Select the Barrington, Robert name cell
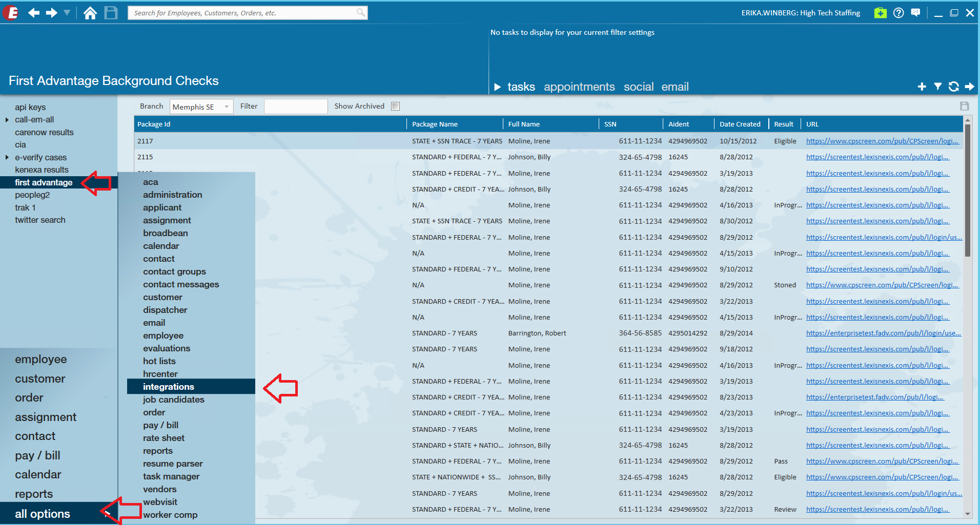The image size is (980, 525). pos(537,333)
